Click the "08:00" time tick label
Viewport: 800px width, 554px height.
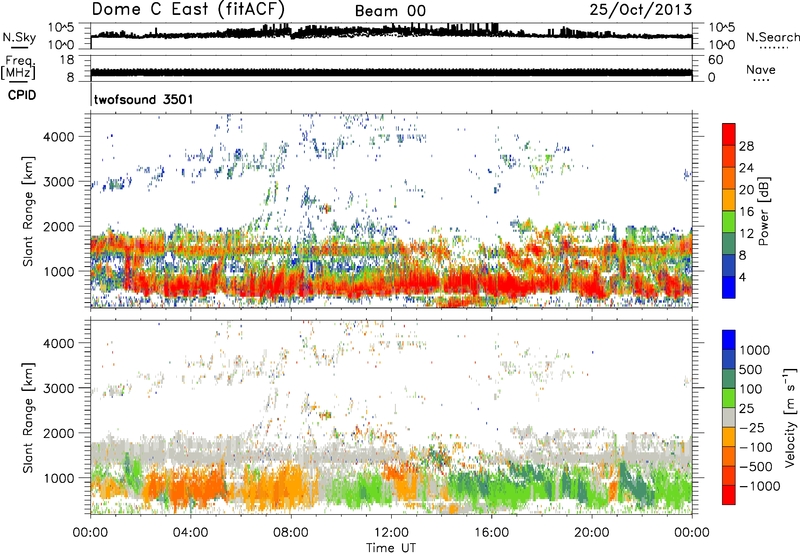[291, 533]
